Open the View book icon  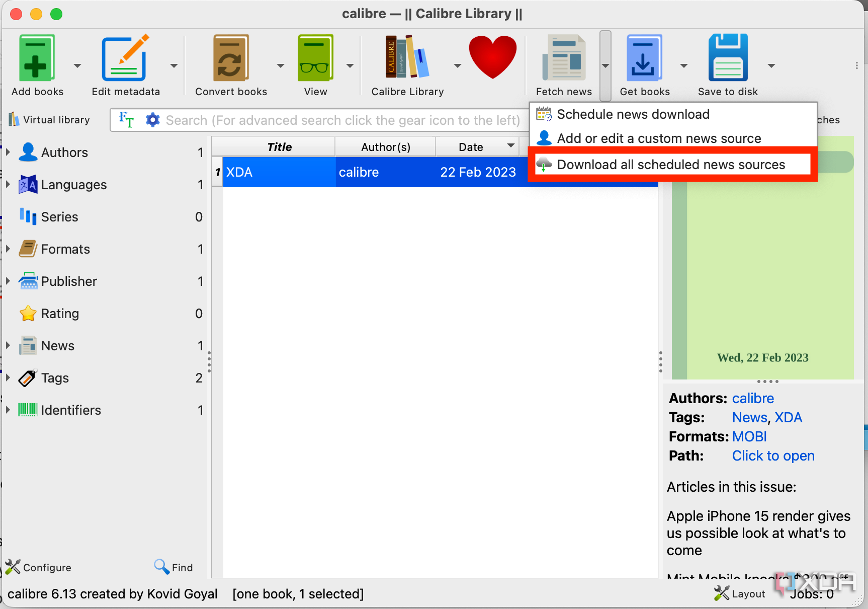pyautogui.click(x=315, y=57)
